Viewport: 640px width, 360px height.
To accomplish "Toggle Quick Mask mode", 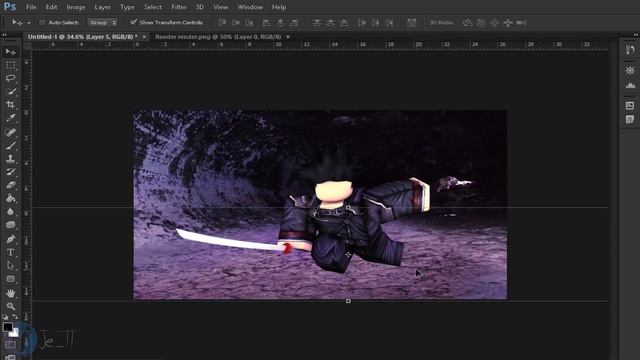I will point(10,345).
